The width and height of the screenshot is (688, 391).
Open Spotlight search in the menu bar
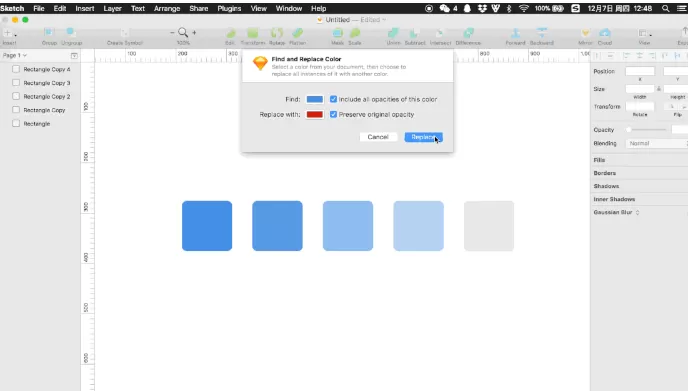tap(666, 8)
